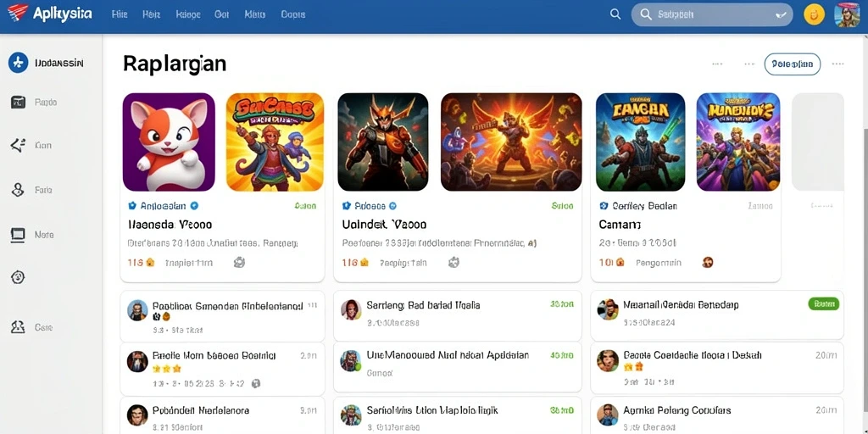Screen dimensions: 868x434
Task: Open the three-dot menu at far right of heading
Action: click(x=838, y=64)
